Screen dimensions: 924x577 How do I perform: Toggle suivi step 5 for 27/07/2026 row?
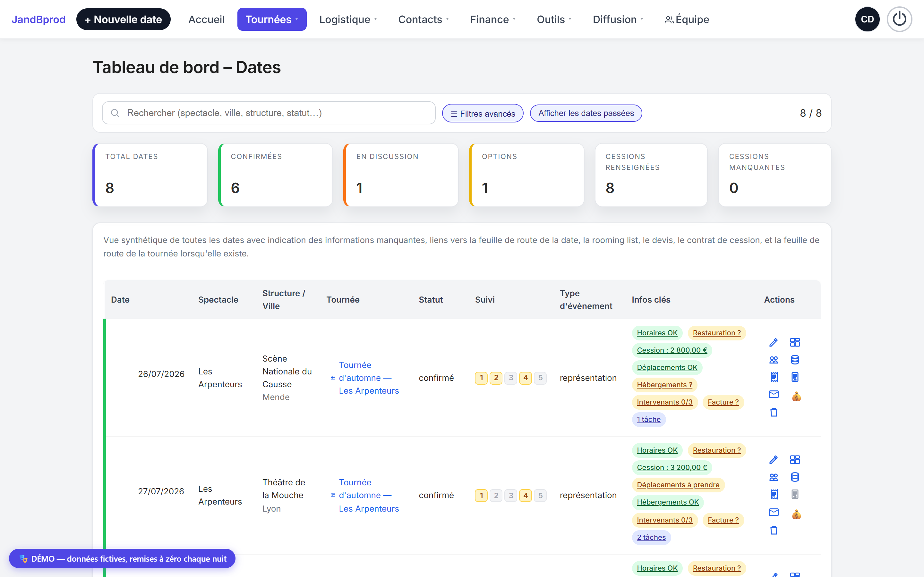pos(540,495)
